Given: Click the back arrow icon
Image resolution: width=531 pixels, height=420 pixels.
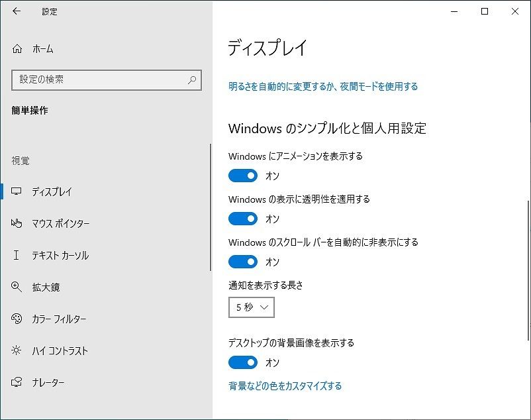Looking at the screenshot, I should [17, 11].
